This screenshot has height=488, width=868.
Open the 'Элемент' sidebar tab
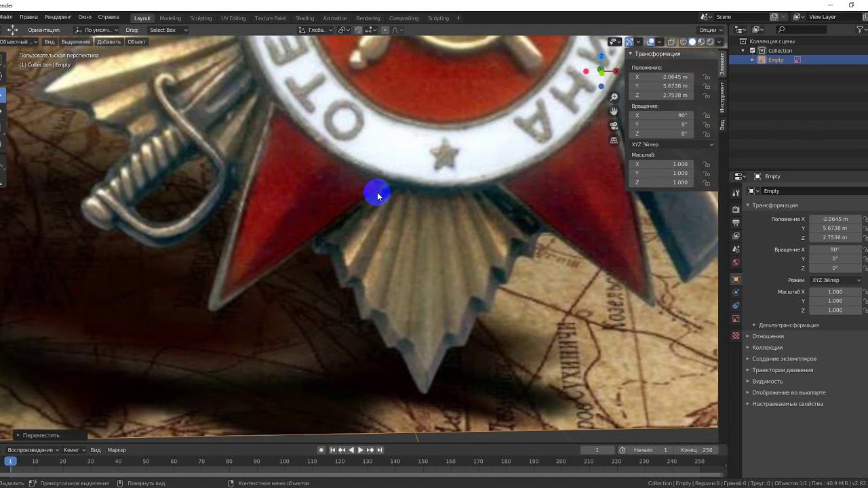click(x=722, y=63)
